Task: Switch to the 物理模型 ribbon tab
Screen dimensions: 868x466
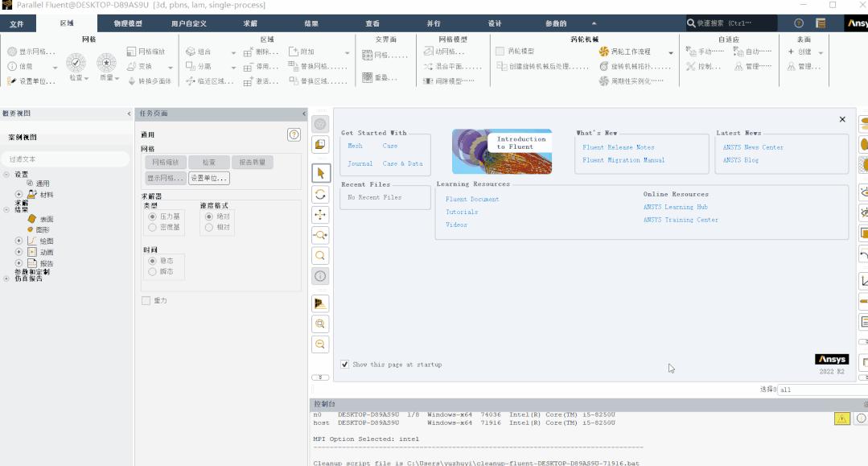Action: 128,24
